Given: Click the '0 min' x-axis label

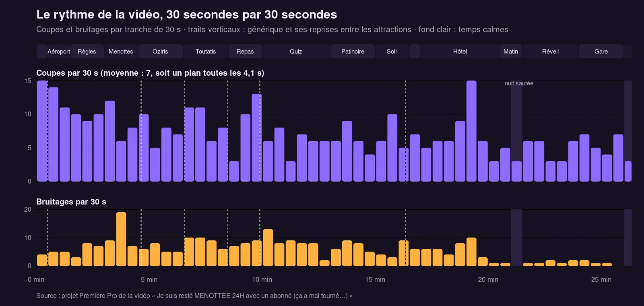Looking at the screenshot, I should coord(36,279).
